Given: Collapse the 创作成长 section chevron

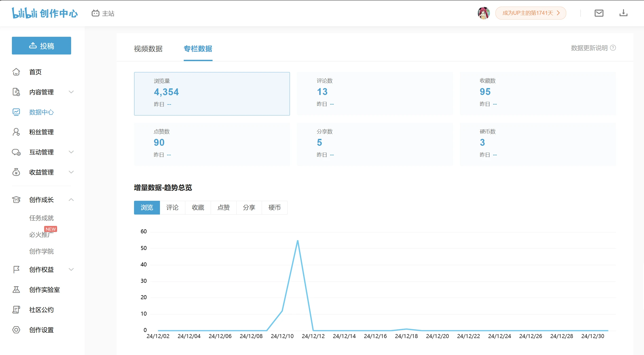Looking at the screenshot, I should point(71,200).
